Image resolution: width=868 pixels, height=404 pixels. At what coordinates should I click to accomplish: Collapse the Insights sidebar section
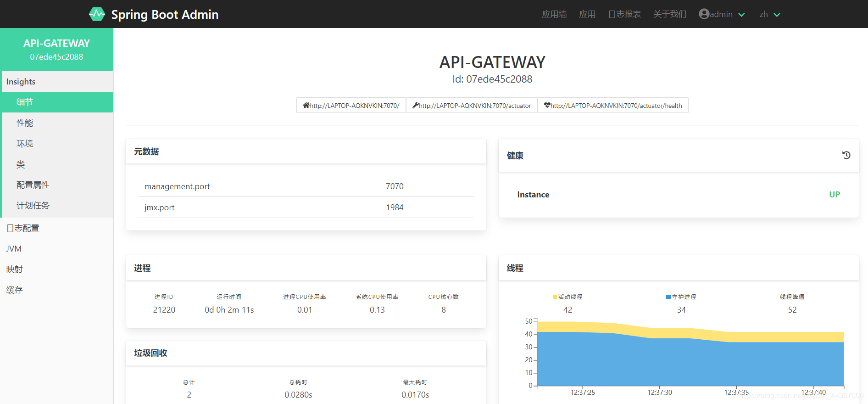tap(57, 81)
